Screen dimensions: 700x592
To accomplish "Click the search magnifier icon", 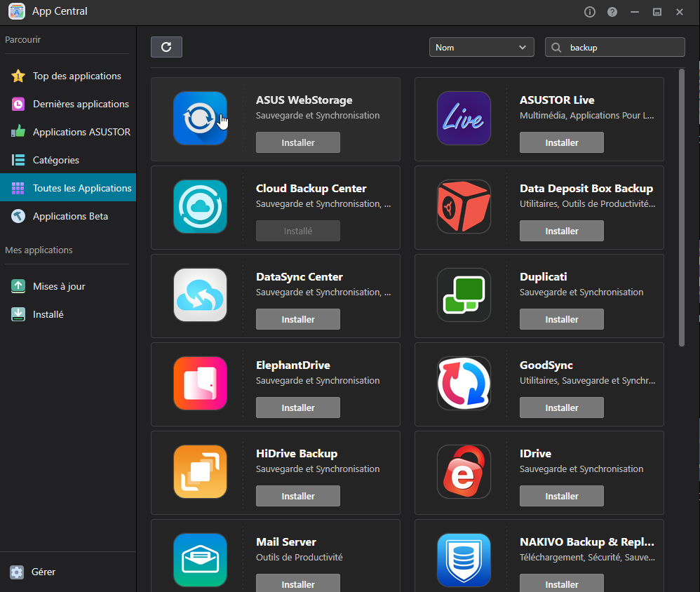I will click(556, 47).
